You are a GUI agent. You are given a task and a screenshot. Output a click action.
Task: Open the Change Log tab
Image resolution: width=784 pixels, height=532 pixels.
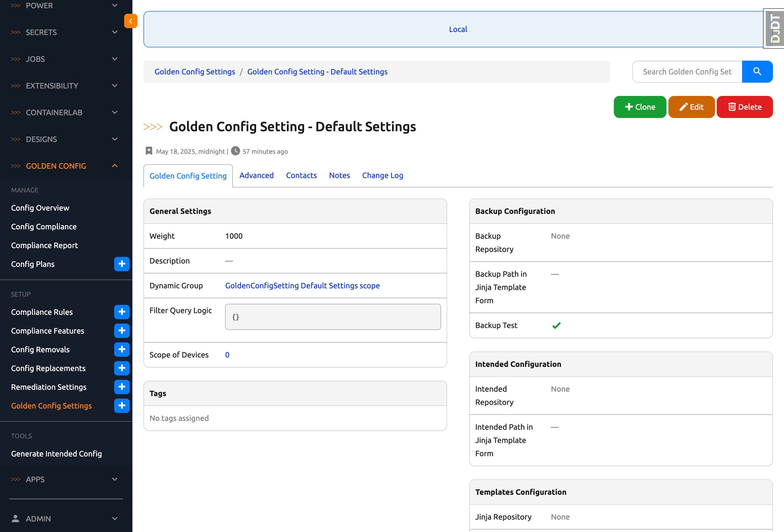(382, 175)
